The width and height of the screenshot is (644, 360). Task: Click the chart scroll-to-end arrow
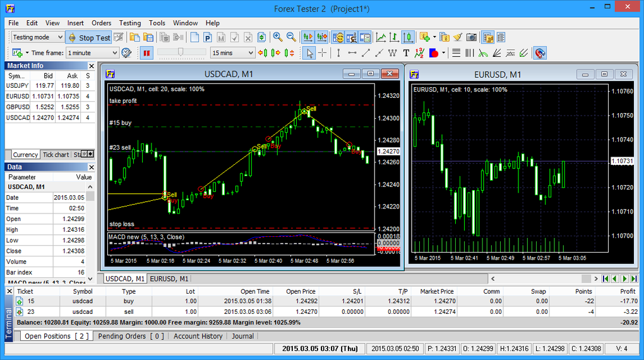(x=634, y=279)
